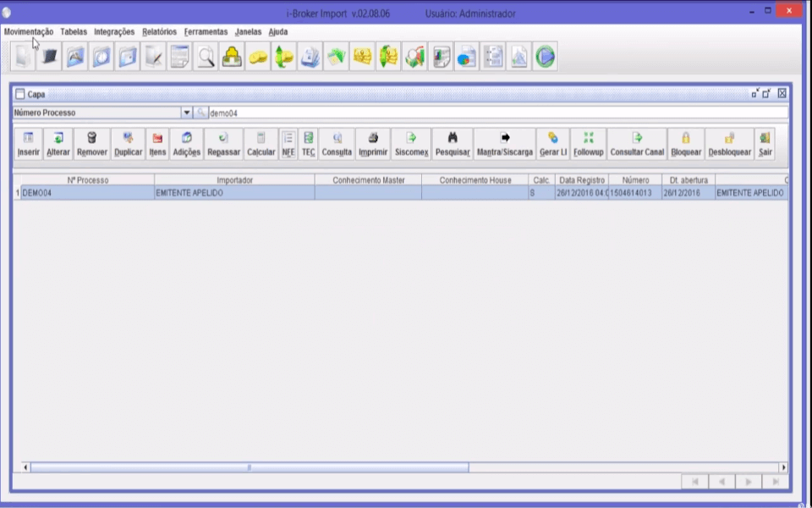Open the Ferramentas menu
This screenshot has width=812, height=508.
[x=206, y=31]
